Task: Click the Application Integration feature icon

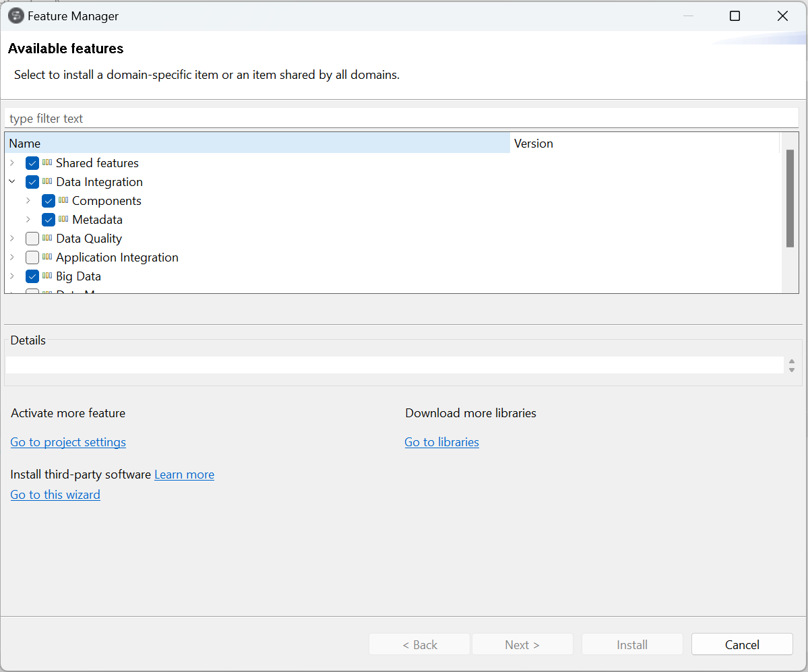Action: 46,257
